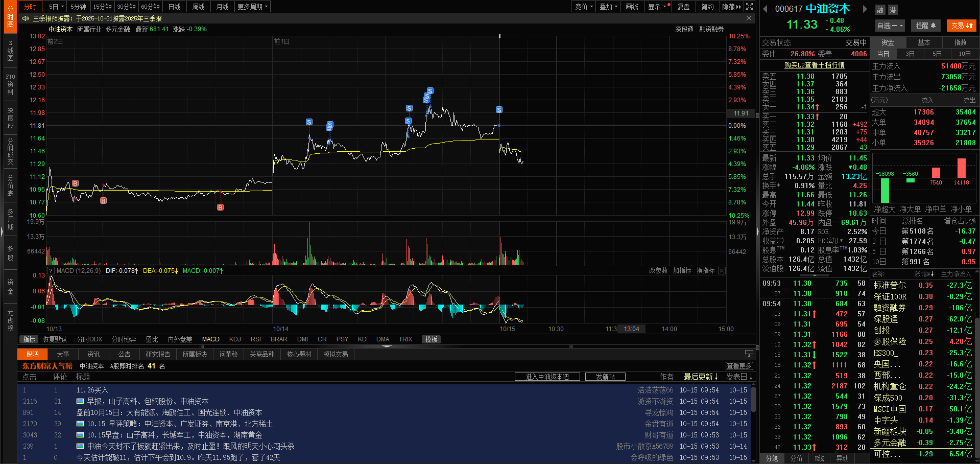The image size is (980, 464).
Task: Show 10日 capital flow range
Action: point(965,54)
